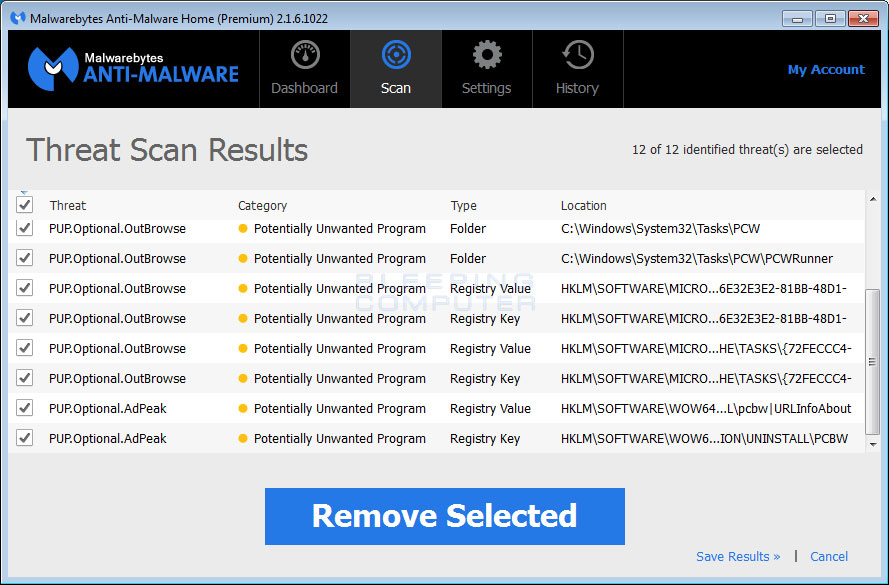Screen dimensions: 889x585
Task: Click the title bar Malwarebytes app icon
Action: [x=18, y=18]
